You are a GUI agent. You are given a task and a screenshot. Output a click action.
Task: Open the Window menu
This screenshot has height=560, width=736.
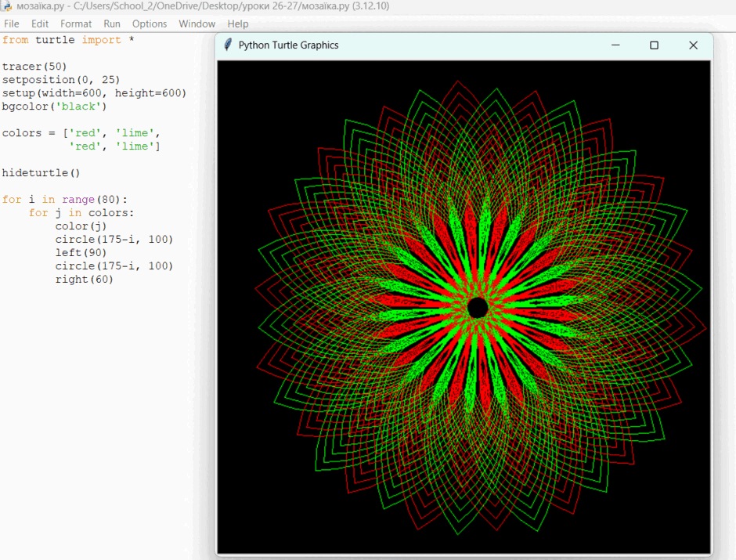[197, 24]
